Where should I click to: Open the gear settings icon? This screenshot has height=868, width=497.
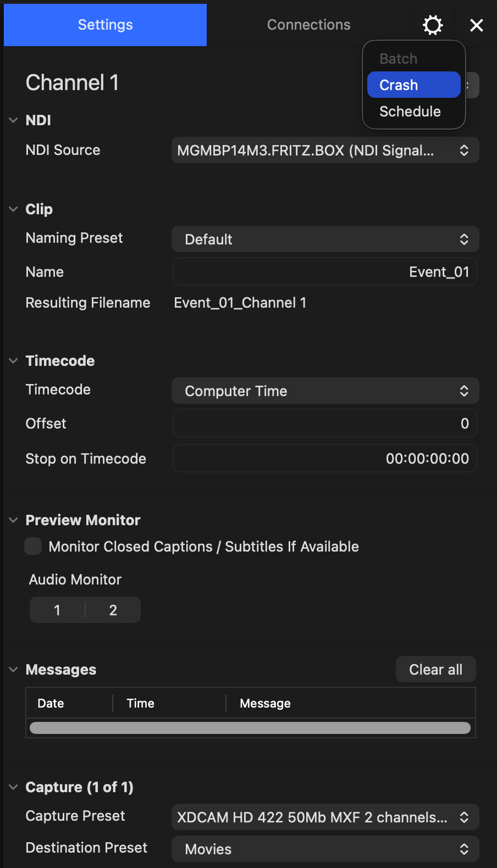coord(433,25)
